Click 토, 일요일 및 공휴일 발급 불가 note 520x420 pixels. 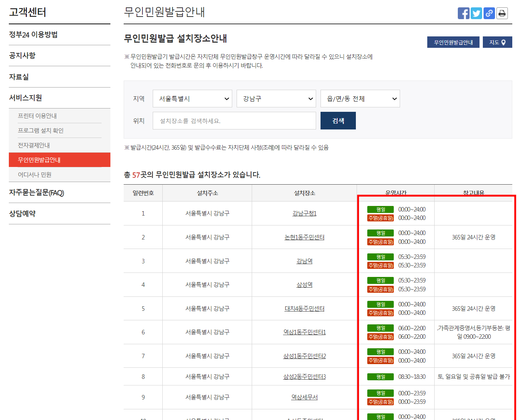(474, 377)
